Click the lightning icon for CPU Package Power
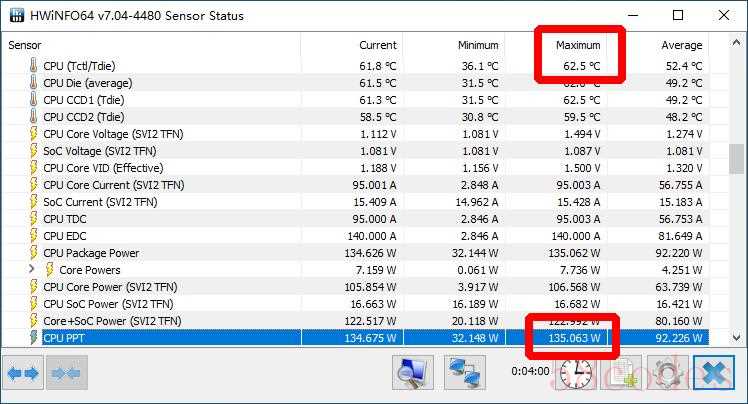 (33, 253)
